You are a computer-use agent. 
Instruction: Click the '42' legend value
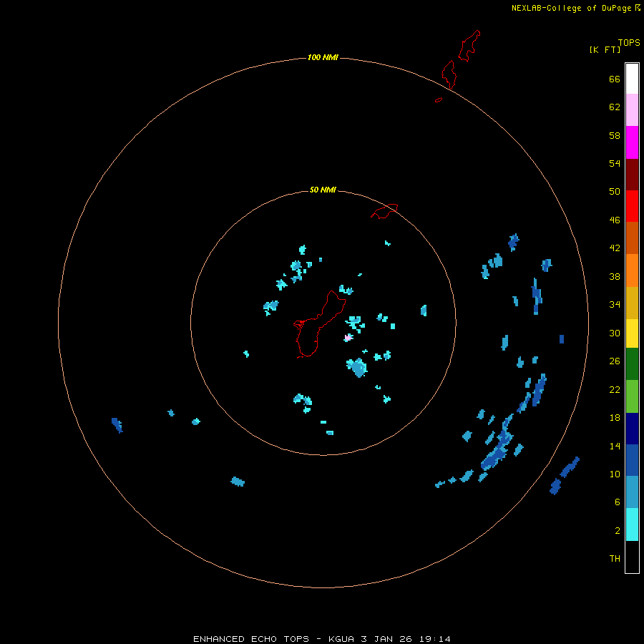click(x=615, y=248)
